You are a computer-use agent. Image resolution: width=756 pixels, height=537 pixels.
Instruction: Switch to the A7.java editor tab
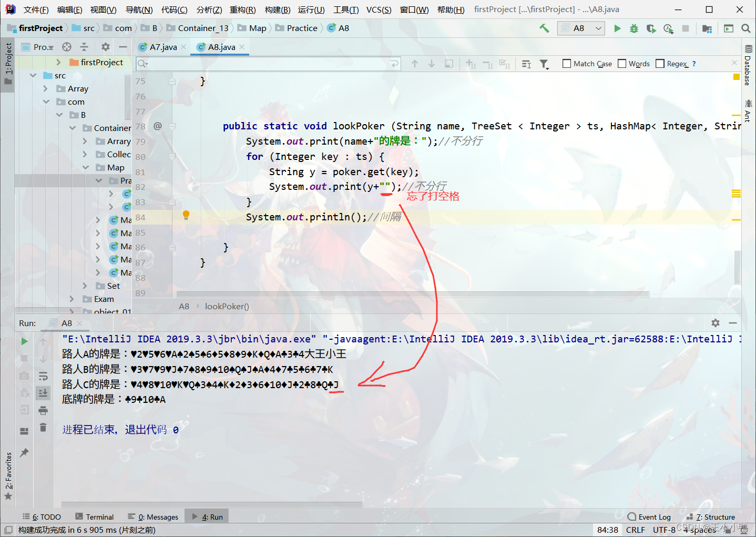click(162, 47)
